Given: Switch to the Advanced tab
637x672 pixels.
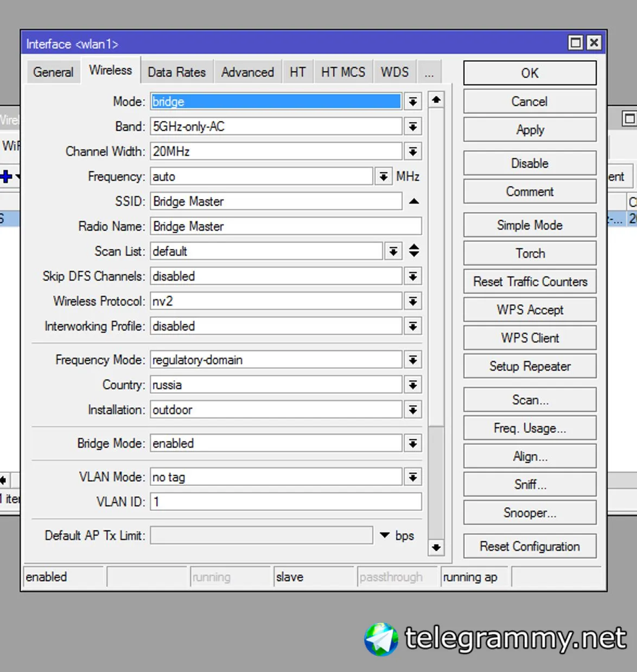Looking at the screenshot, I should (247, 72).
